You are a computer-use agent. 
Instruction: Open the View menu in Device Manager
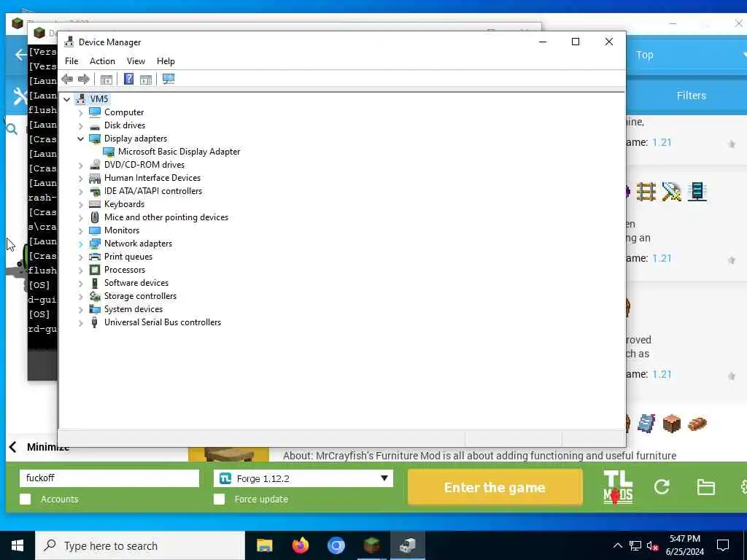point(136,61)
